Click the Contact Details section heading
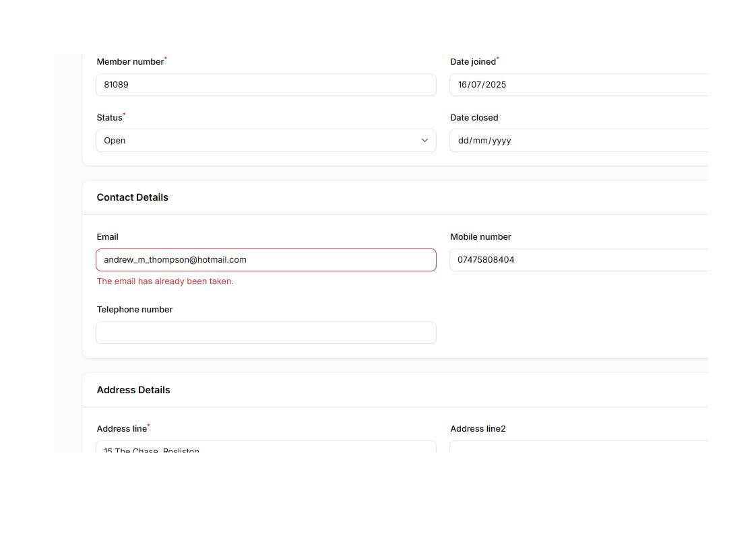 (133, 197)
